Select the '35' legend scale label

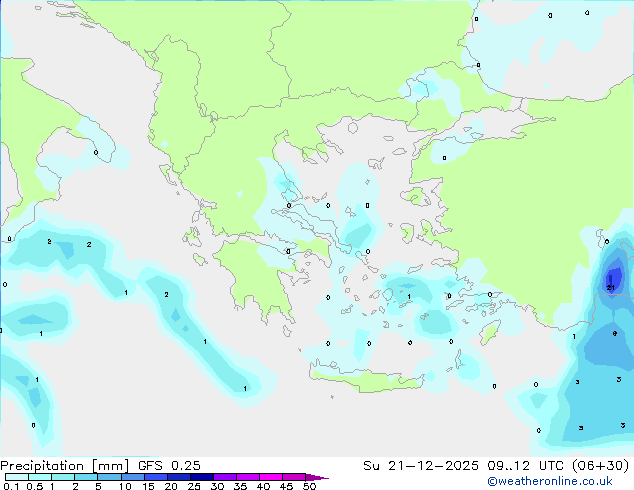pyautogui.click(x=240, y=486)
